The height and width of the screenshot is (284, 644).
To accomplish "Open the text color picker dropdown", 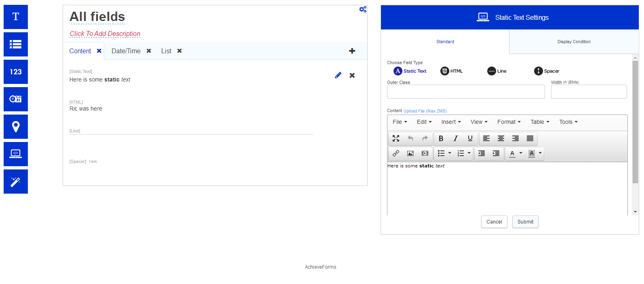I will (521, 153).
